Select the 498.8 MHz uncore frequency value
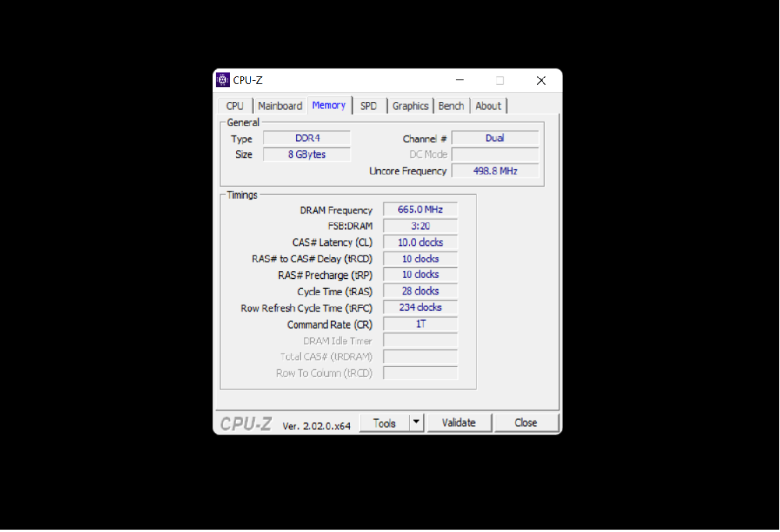 pyautogui.click(x=495, y=171)
